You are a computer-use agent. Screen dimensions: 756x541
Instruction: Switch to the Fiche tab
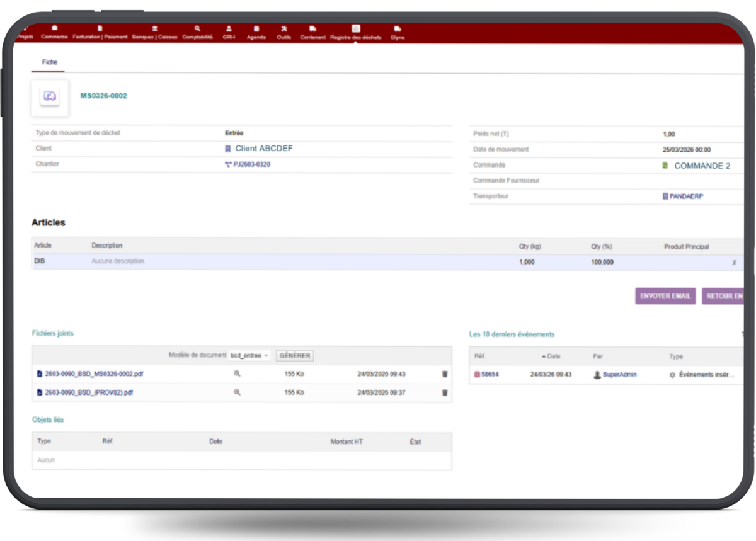[x=49, y=62]
